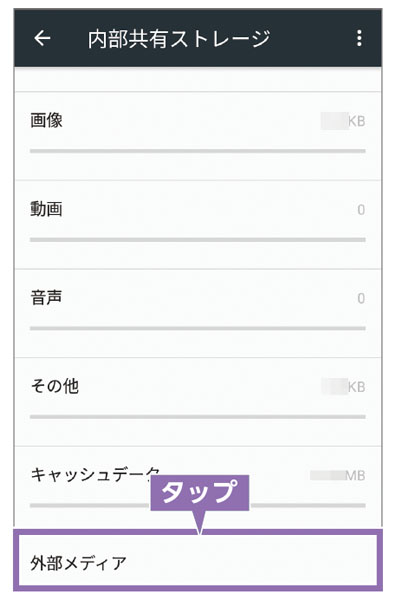Tap the 外部メディア item
Viewport: 396px width, 600px height.
[198, 561]
